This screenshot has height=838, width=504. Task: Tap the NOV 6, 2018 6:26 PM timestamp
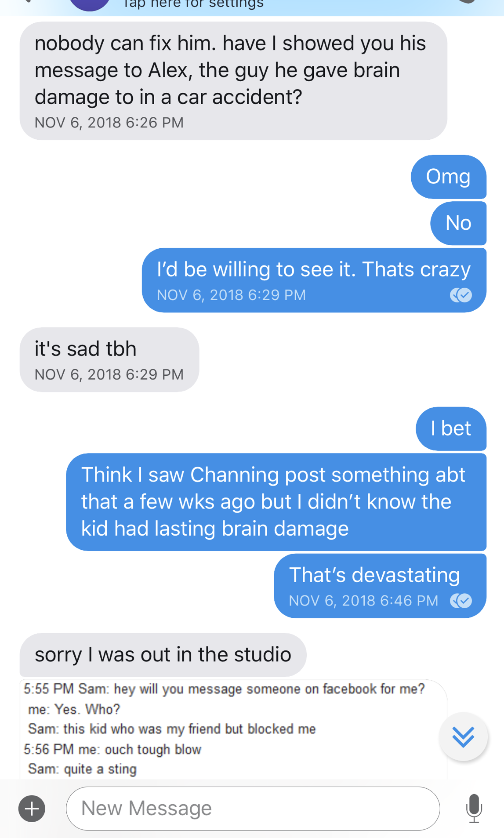tap(109, 123)
